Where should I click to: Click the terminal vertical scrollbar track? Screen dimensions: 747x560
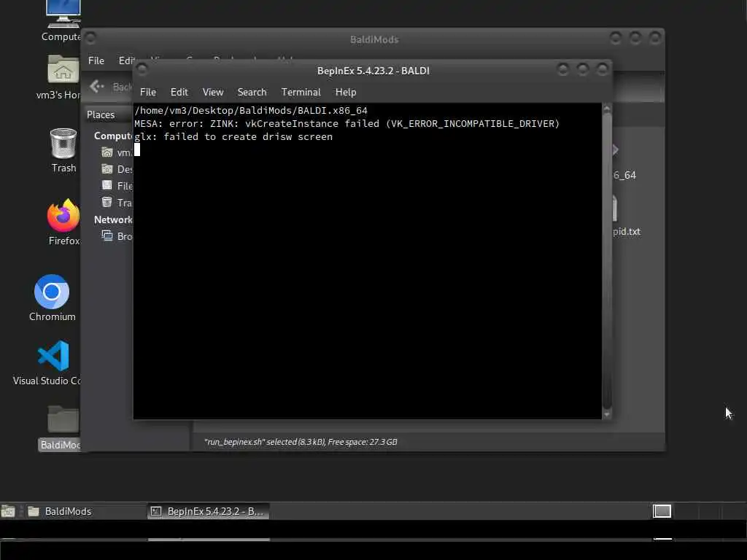click(x=606, y=261)
